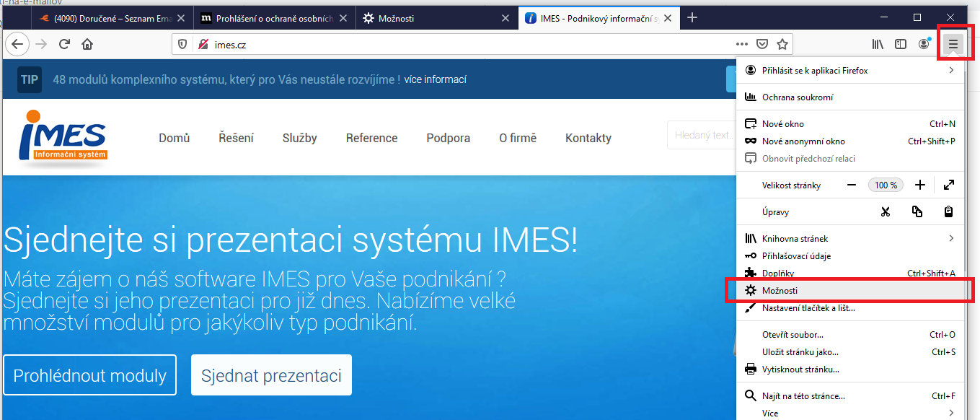Close the Prohlášení o ochraně tab

(343, 19)
